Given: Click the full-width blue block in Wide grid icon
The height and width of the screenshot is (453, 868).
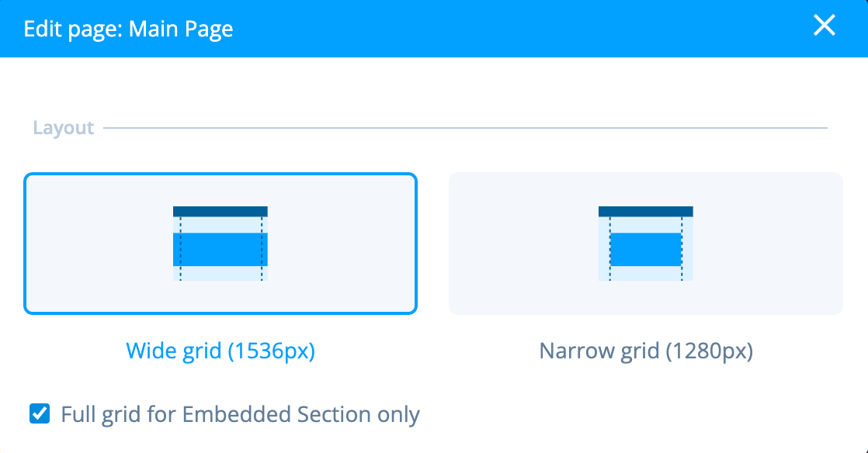Looking at the screenshot, I should coord(220,250).
